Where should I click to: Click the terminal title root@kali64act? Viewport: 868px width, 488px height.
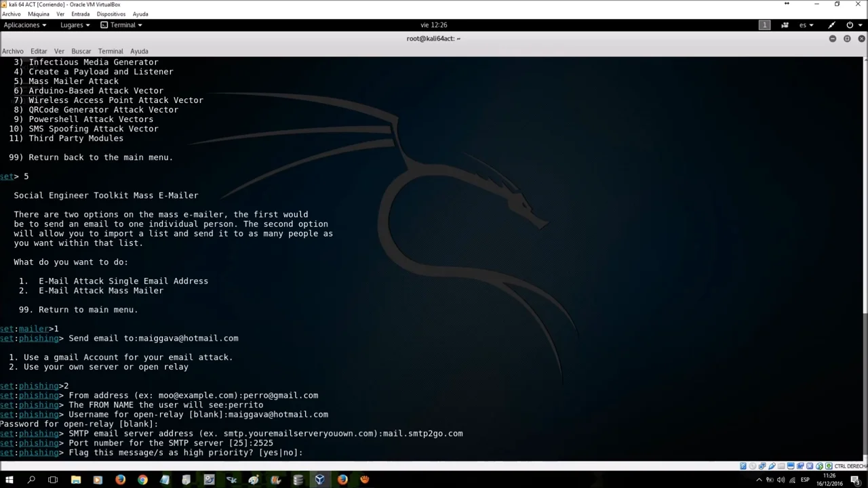click(433, 39)
